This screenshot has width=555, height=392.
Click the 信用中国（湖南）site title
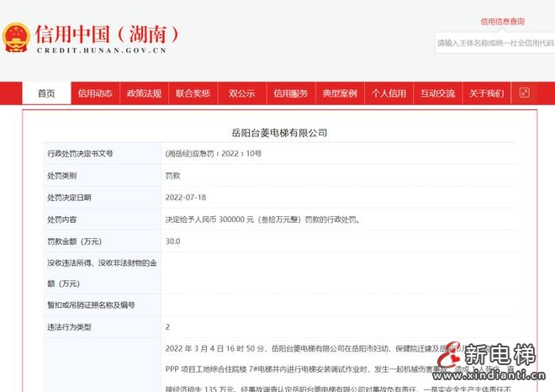tap(107, 34)
